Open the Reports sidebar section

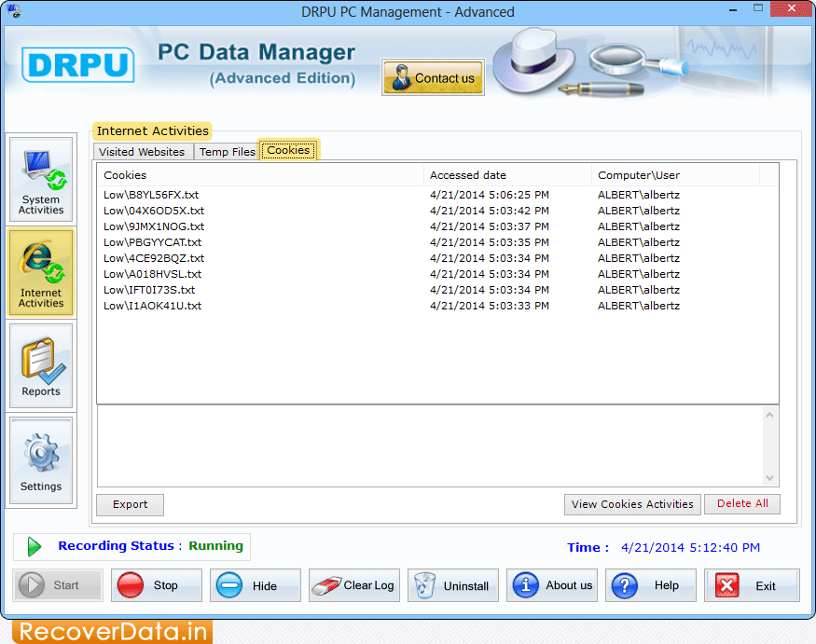pos(41,365)
